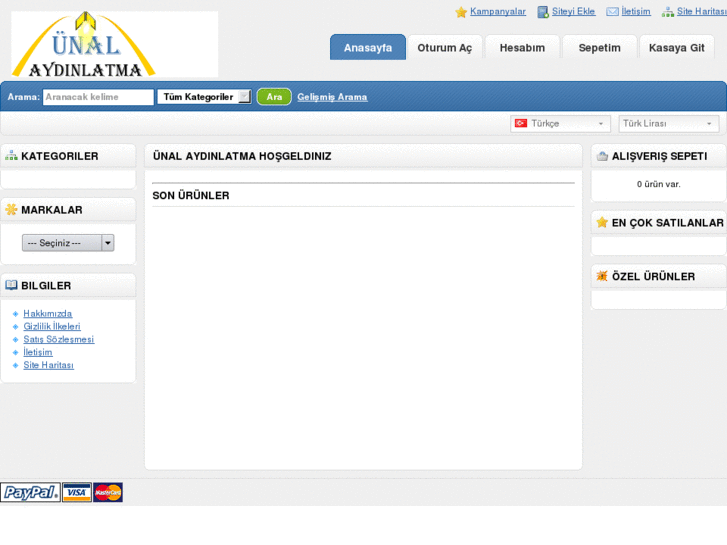This screenshot has width=727, height=545.
Task: Click the Alışveriş Sepeti basket icon
Action: [602, 156]
